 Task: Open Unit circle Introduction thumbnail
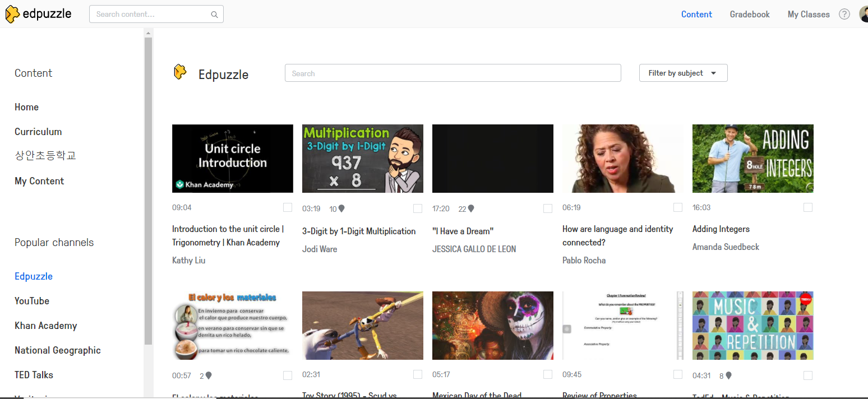click(x=233, y=159)
